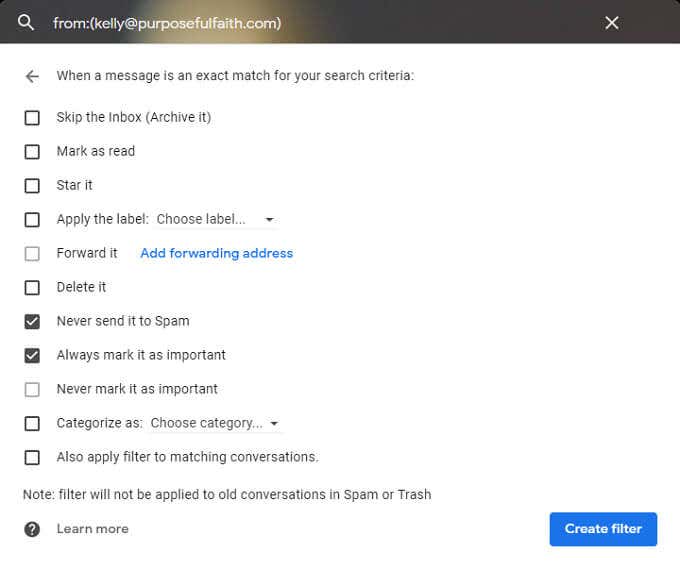The width and height of the screenshot is (680, 569).
Task: Expand the Choose category dropdown
Action: 215,424
